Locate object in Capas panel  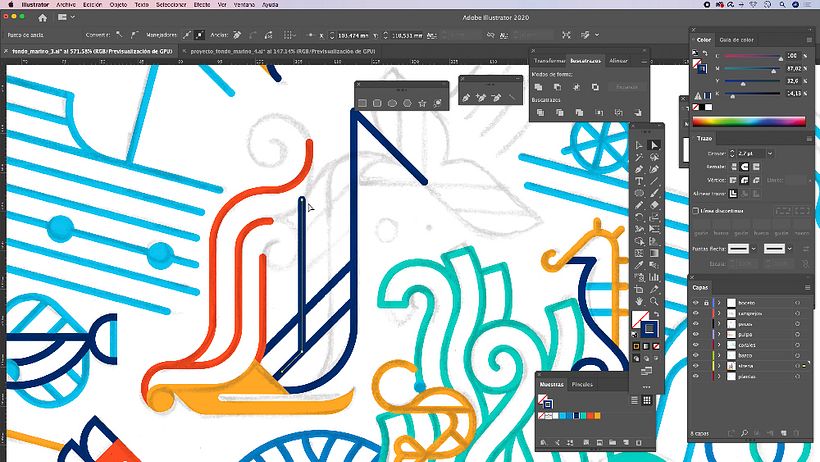(744, 433)
